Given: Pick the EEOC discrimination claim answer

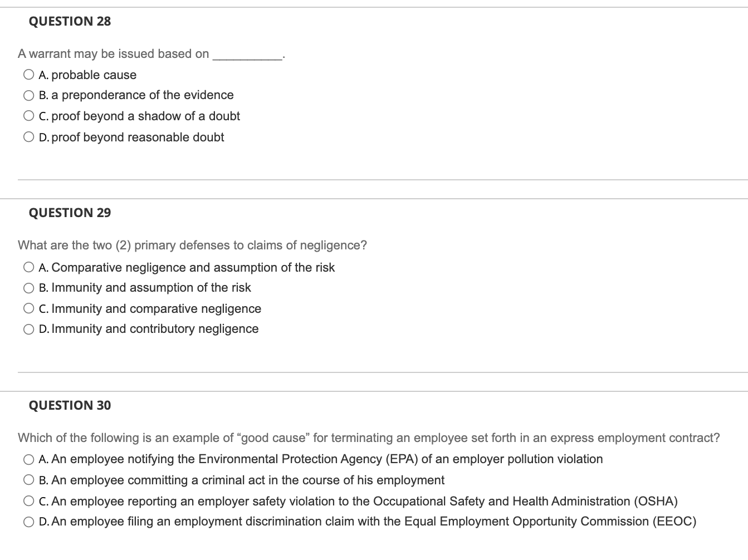Looking at the screenshot, I should click(x=28, y=522).
